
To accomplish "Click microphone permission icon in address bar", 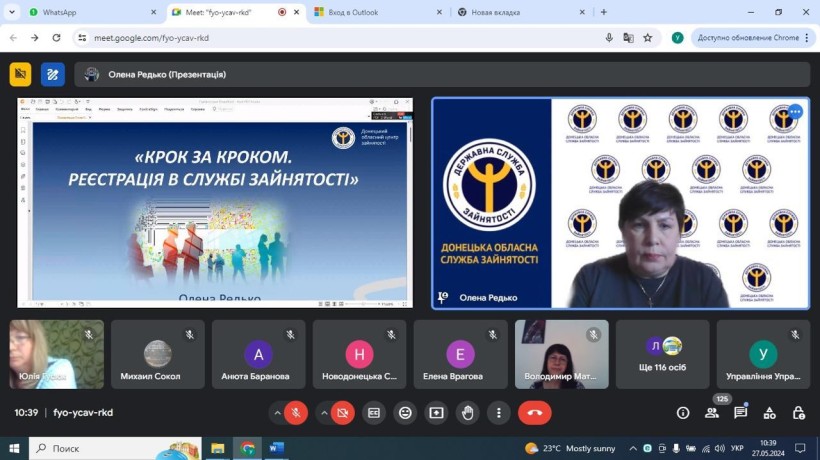I will tap(609, 38).
